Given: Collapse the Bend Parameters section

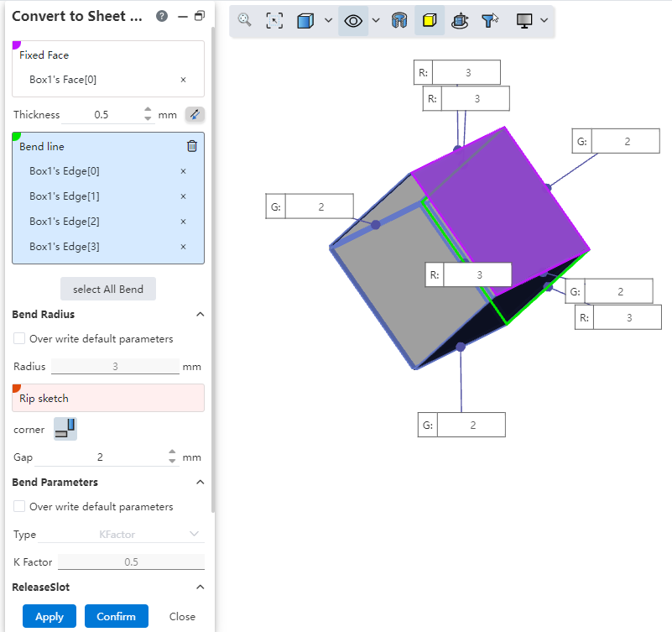Looking at the screenshot, I should tap(200, 483).
